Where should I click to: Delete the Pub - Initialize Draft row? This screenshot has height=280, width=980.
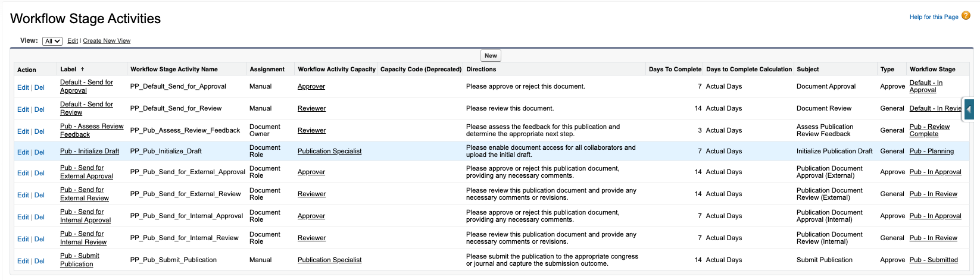pyautogui.click(x=39, y=152)
